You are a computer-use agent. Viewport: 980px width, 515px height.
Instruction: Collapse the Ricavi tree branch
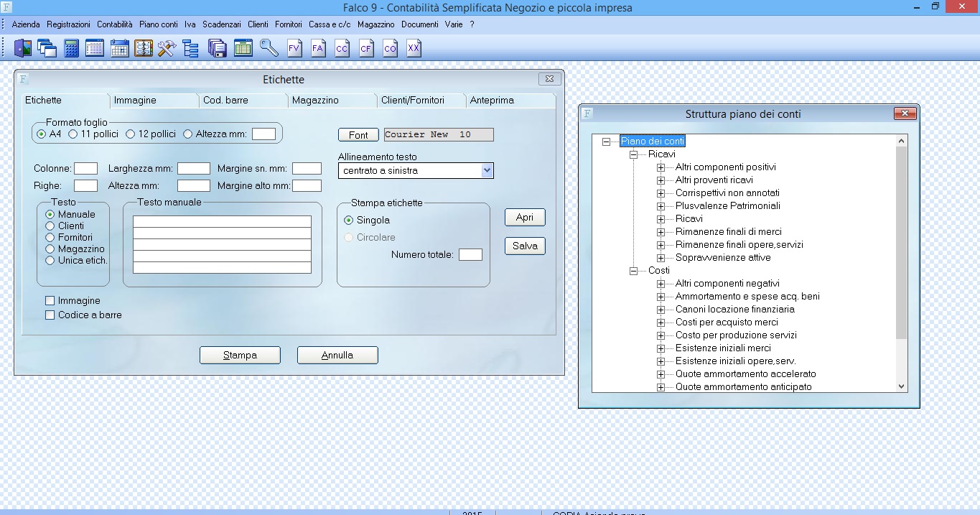pyautogui.click(x=633, y=154)
